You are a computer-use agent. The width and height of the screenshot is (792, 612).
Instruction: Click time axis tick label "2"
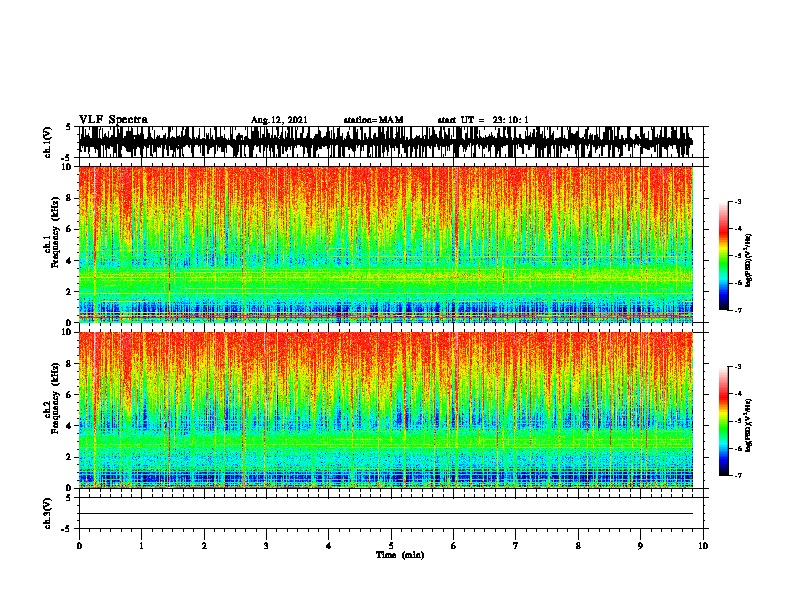pos(204,545)
